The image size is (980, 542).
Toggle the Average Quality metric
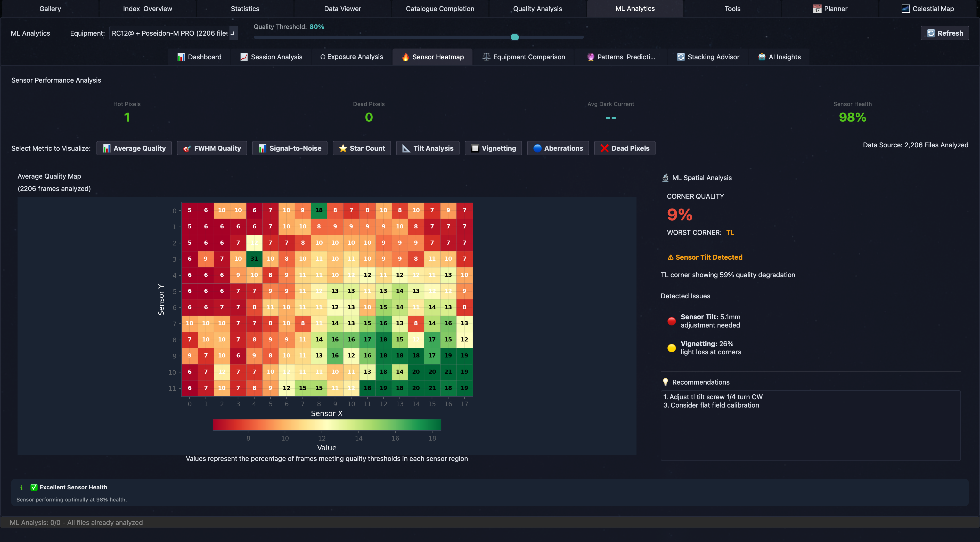coord(134,148)
